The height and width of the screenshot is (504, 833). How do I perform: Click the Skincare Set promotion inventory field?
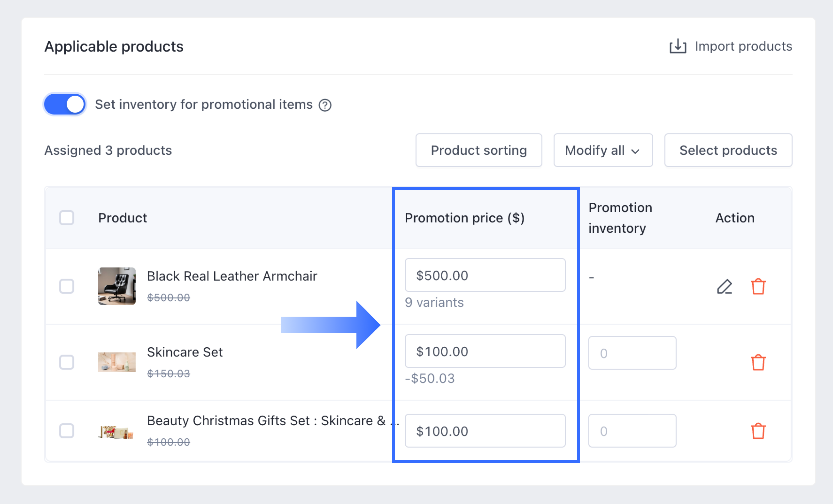(x=632, y=353)
